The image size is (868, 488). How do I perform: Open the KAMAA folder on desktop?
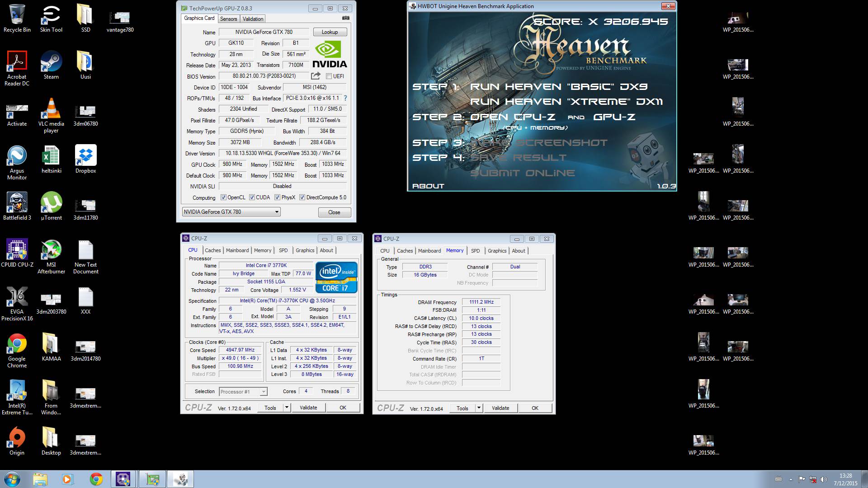[51, 347]
